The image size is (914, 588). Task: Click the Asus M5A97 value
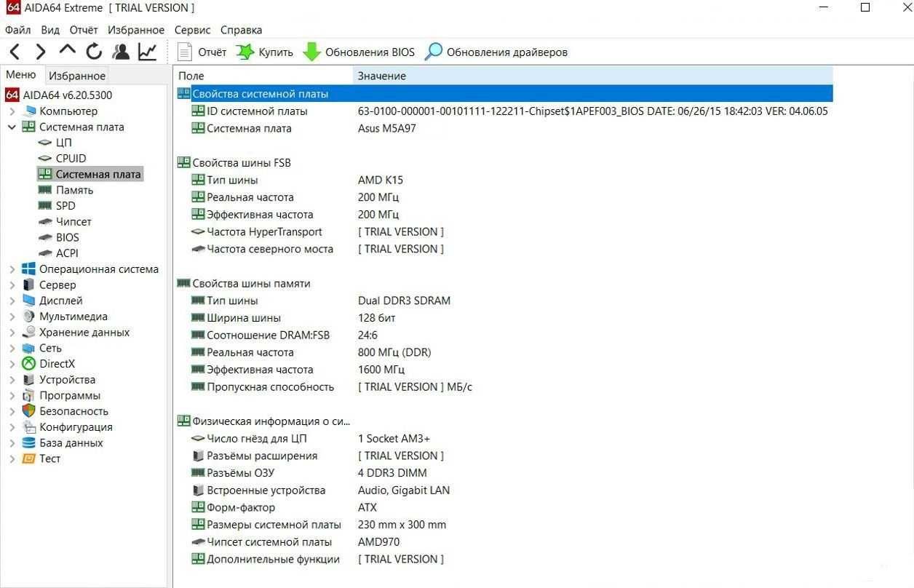click(387, 129)
